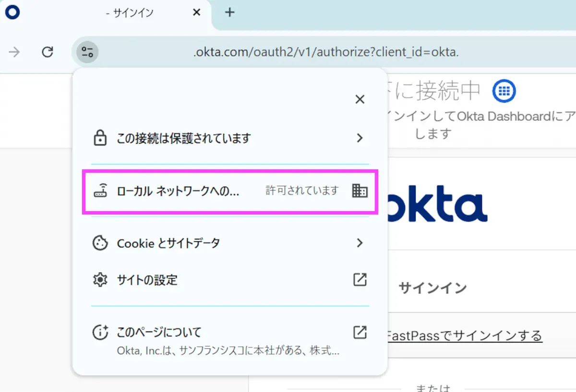Viewport: 576px width, 392px height.
Task: Switch to the サインイン browser tab
Action: point(130,13)
